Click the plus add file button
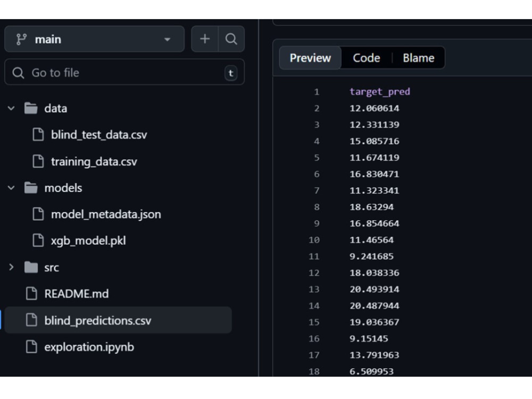 [x=205, y=39]
